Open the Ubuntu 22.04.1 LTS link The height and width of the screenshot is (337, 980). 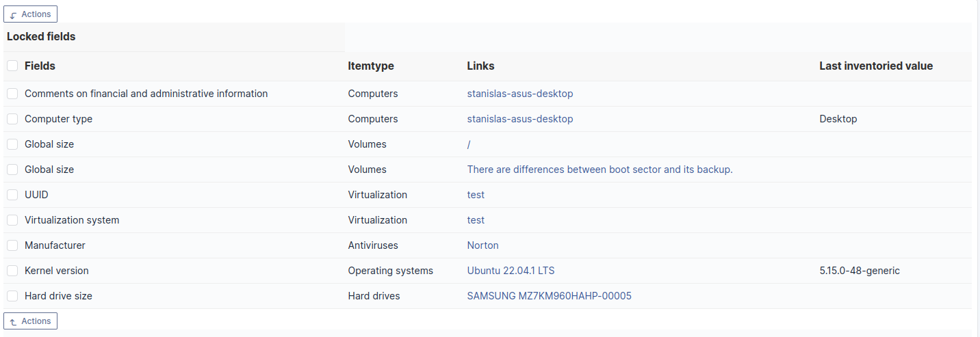(511, 271)
